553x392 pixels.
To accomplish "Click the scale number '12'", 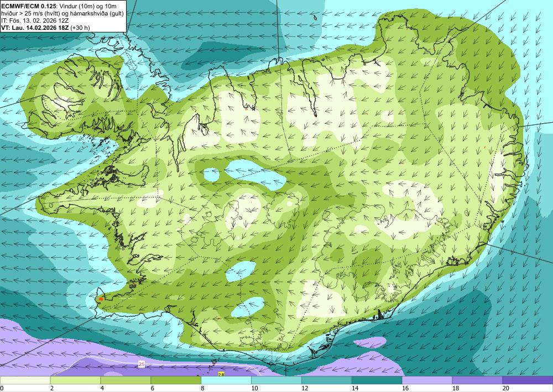I will point(305,388).
